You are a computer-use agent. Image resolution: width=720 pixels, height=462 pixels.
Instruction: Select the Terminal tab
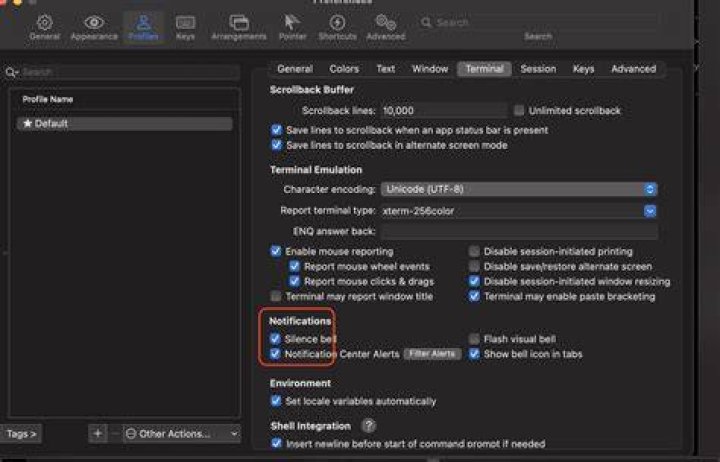484,69
